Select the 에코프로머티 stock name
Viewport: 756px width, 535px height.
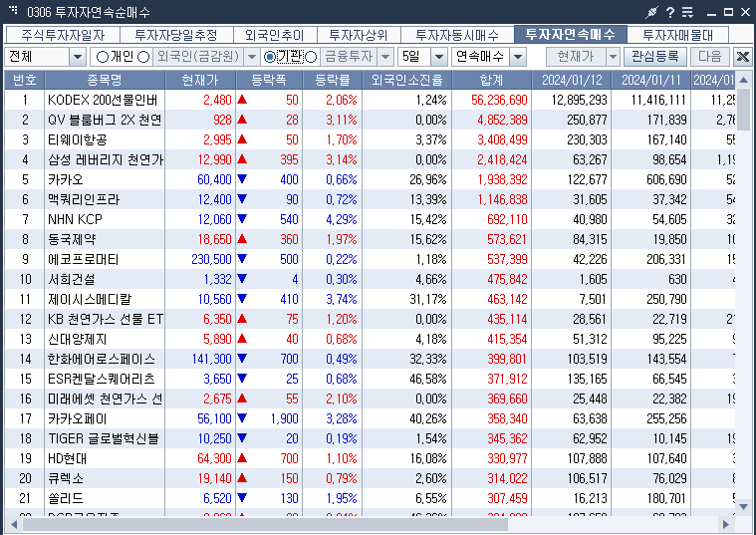84,260
